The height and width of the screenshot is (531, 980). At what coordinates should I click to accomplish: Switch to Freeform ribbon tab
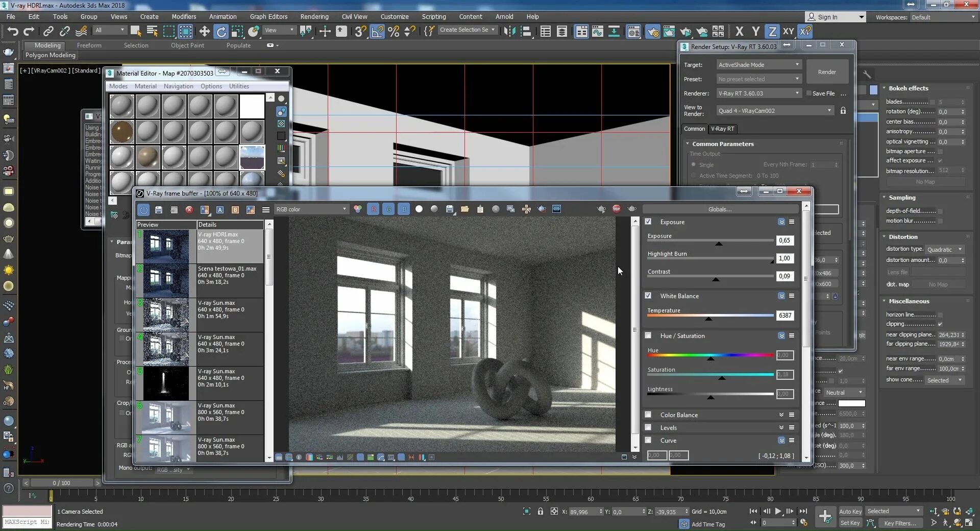[89, 45]
